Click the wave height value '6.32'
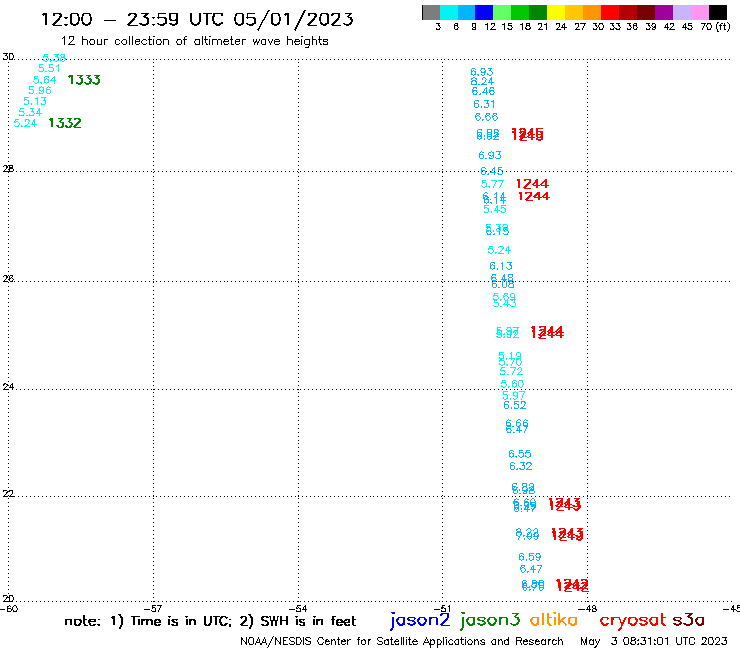Viewport: 740px width, 650px height. click(521, 466)
